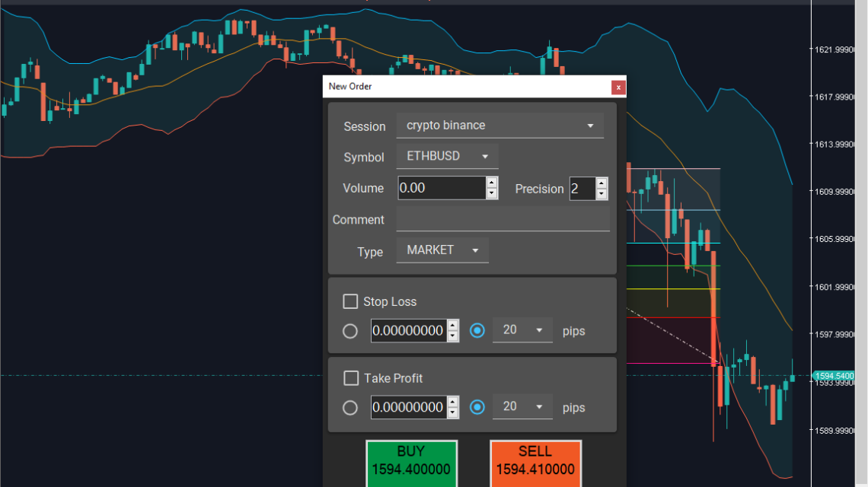Viewport: 868px width, 487px height.
Task: Decrease Volume with the down arrow
Action: click(x=492, y=193)
